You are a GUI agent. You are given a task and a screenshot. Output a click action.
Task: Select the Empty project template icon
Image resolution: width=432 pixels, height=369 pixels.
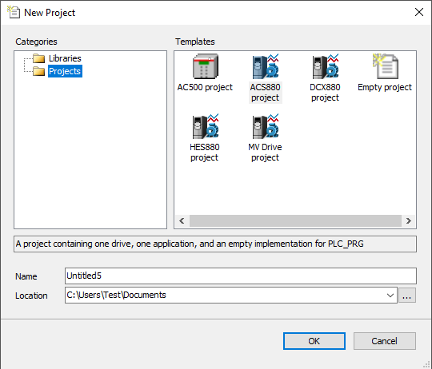coord(385,66)
